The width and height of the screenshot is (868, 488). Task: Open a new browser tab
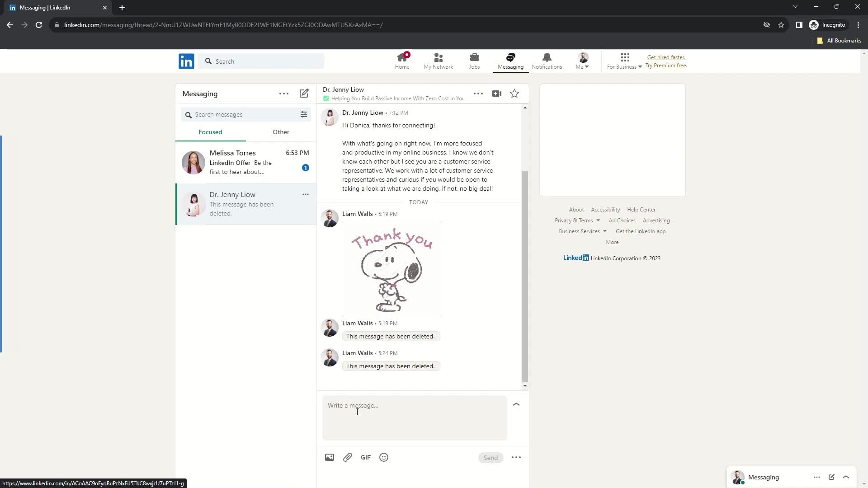pyautogui.click(x=122, y=8)
